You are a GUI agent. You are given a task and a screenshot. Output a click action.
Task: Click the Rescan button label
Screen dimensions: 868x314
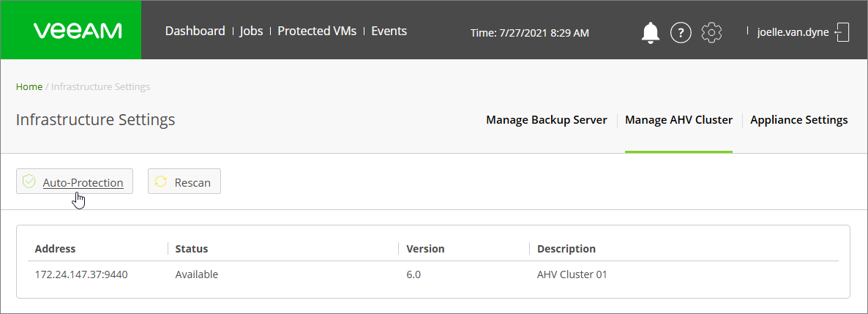tap(192, 182)
